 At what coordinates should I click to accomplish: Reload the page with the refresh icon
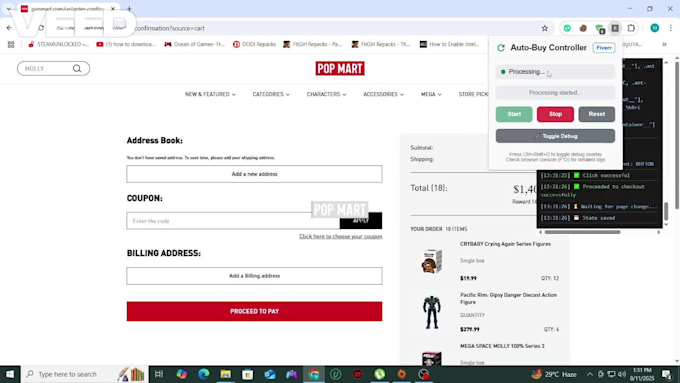click(x=41, y=28)
